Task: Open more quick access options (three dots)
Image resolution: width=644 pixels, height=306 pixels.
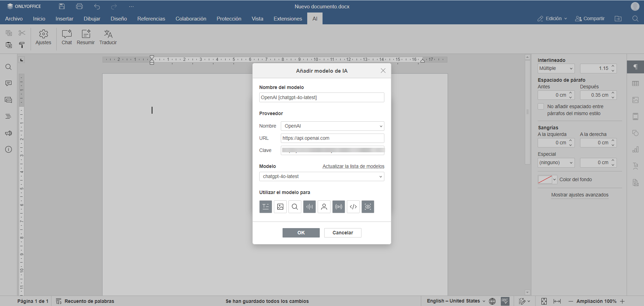Action: pyautogui.click(x=131, y=6)
